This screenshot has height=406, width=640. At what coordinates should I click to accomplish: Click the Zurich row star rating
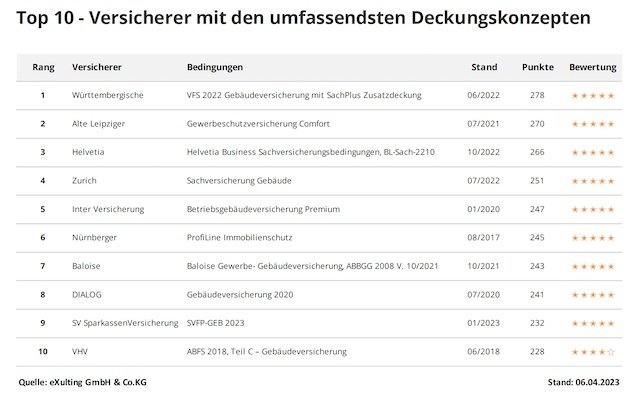(x=592, y=182)
